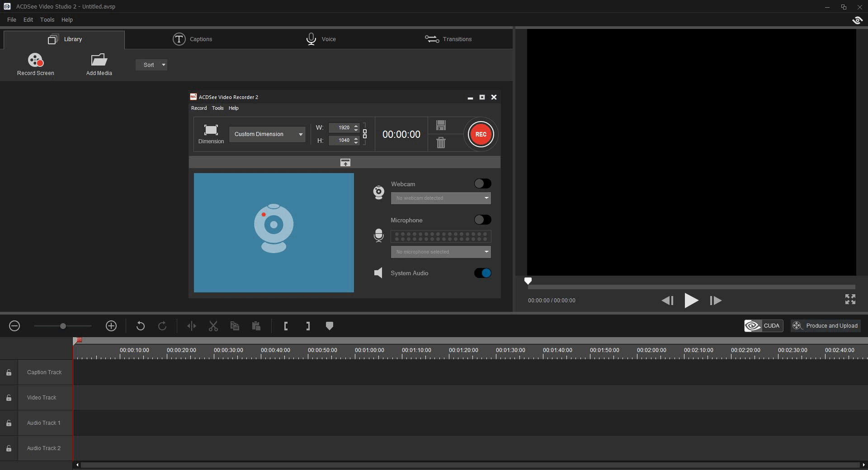The height and width of the screenshot is (470, 868).
Task: Toggle preview fullscreen icon
Action: pos(850,299)
